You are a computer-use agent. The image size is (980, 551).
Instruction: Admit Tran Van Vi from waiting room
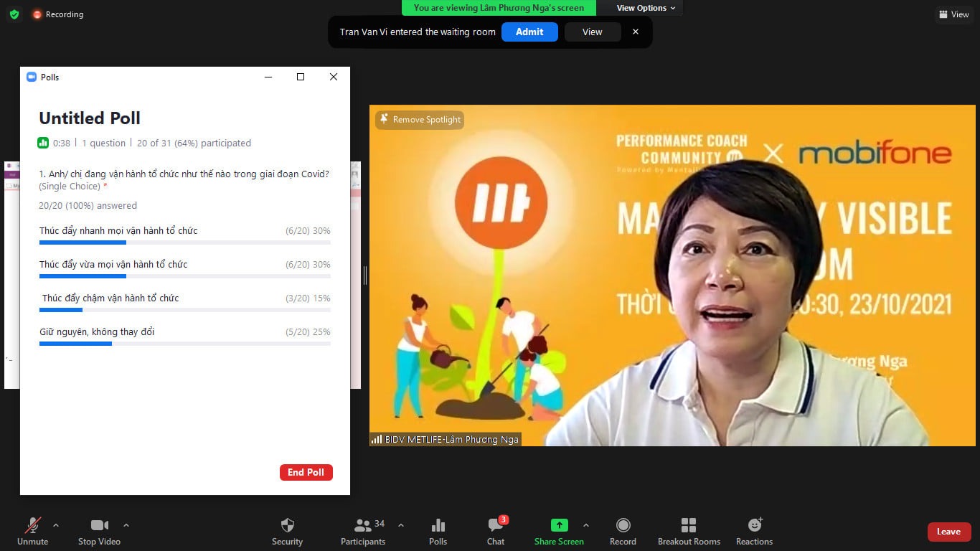[529, 32]
